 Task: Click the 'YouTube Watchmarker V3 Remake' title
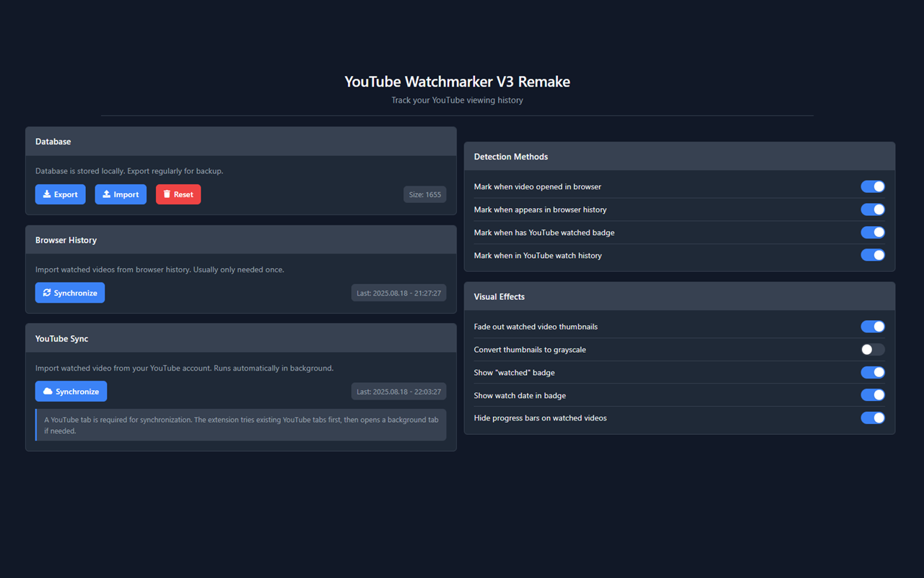457,82
